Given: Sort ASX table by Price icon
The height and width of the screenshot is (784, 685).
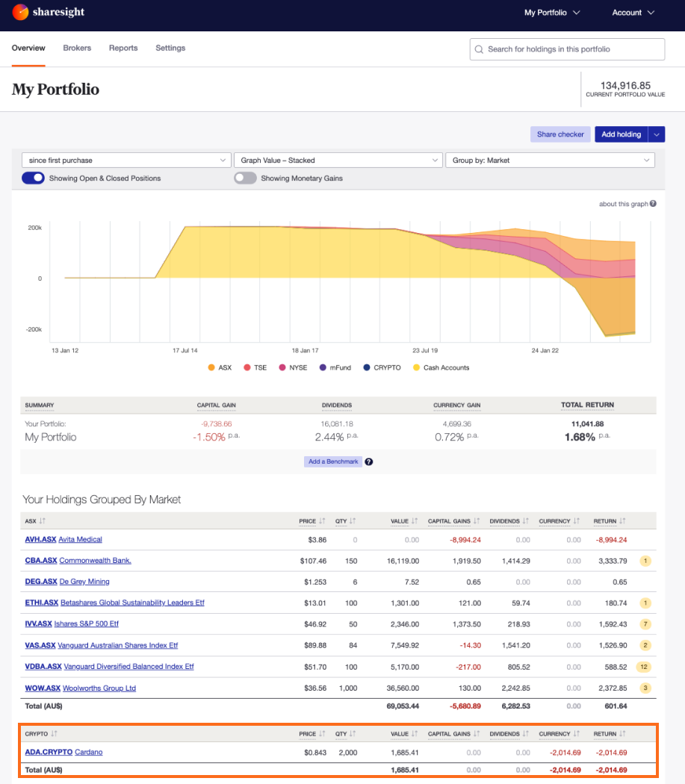Looking at the screenshot, I should coord(322,521).
